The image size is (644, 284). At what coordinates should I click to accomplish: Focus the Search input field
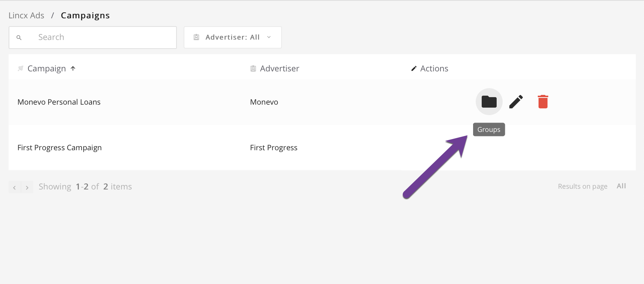coord(93,37)
